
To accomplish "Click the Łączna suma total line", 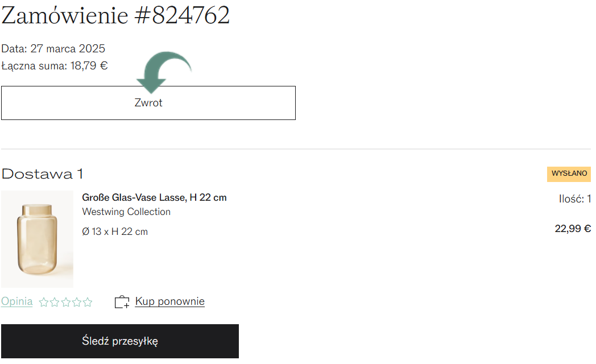I will click(x=55, y=66).
